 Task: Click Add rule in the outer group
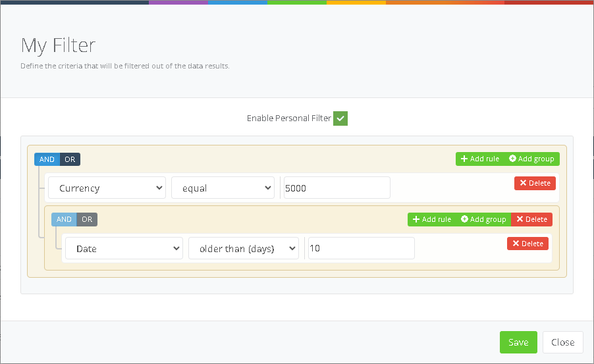click(x=479, y=159)
